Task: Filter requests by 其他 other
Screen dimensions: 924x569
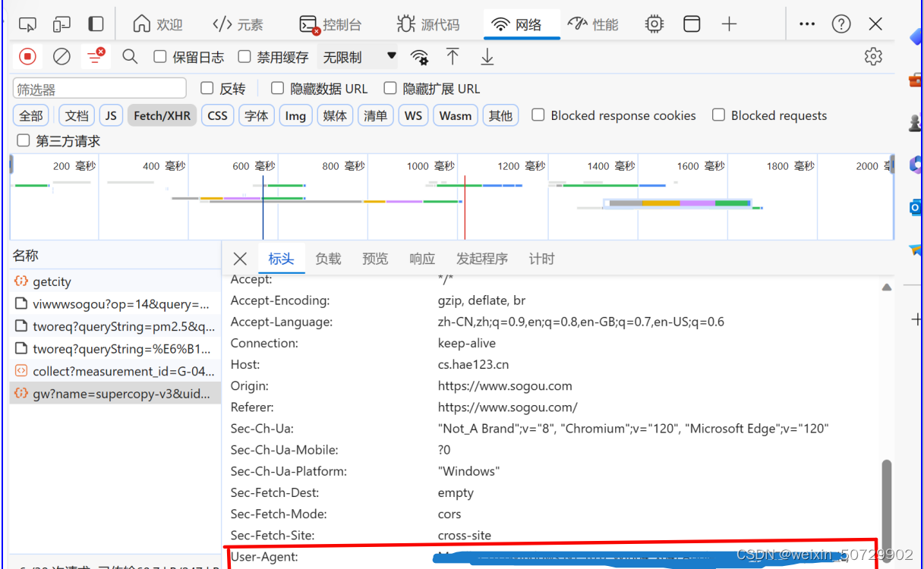Action: click(500, 115)
